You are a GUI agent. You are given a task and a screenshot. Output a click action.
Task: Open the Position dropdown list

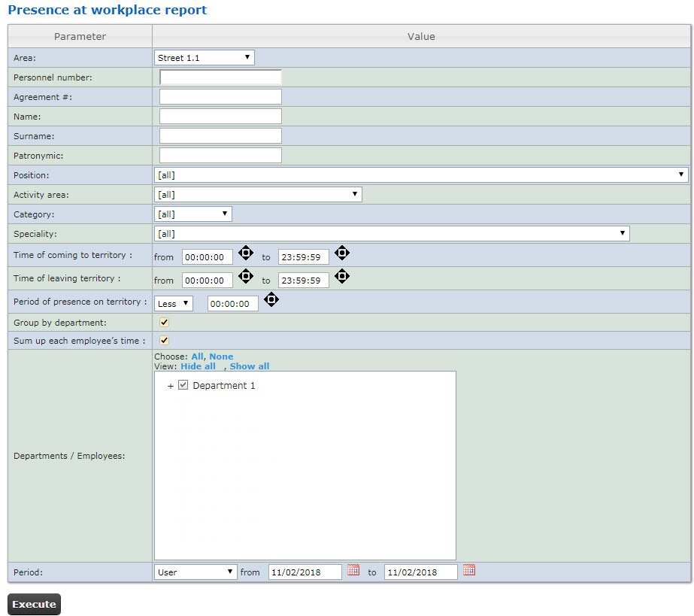(420, 175)
